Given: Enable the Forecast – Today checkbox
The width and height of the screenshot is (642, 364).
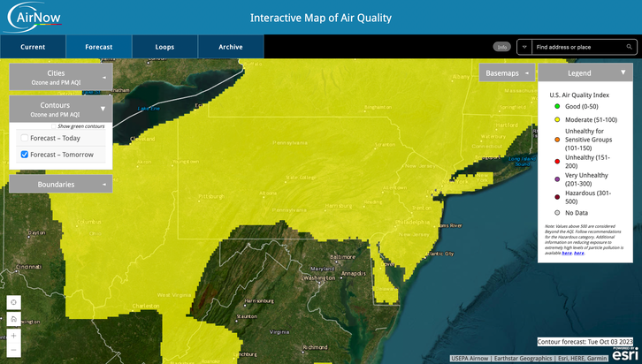Looking at the screenshot, I should tap(25, 138).
